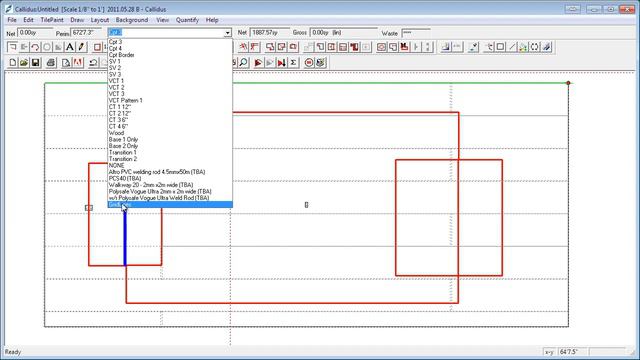
Task: Click the Perim value field
Action: coord(87,33)
